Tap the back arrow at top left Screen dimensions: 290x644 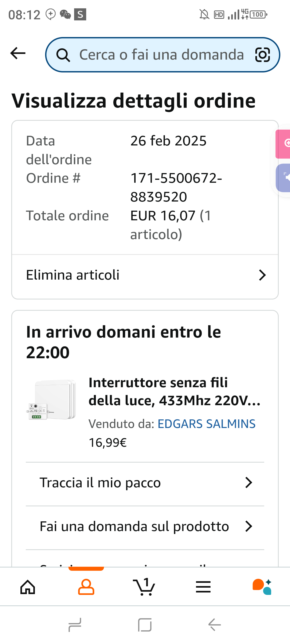(18, 53)
